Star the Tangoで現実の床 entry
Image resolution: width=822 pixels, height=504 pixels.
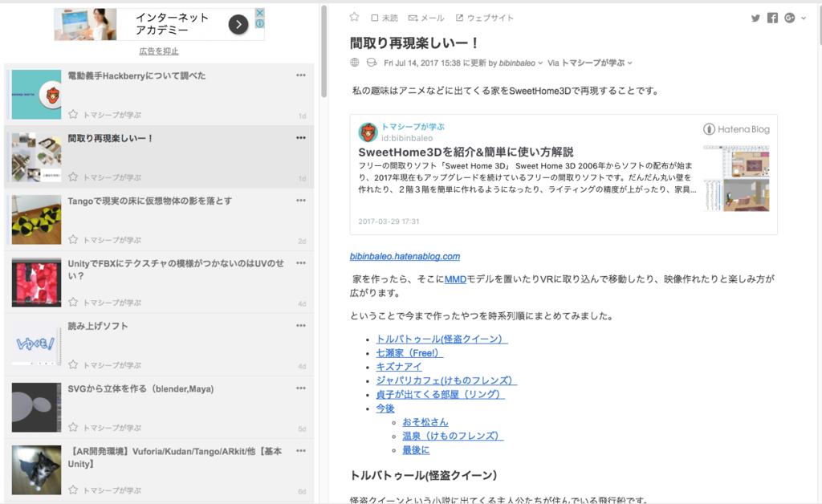73,239
